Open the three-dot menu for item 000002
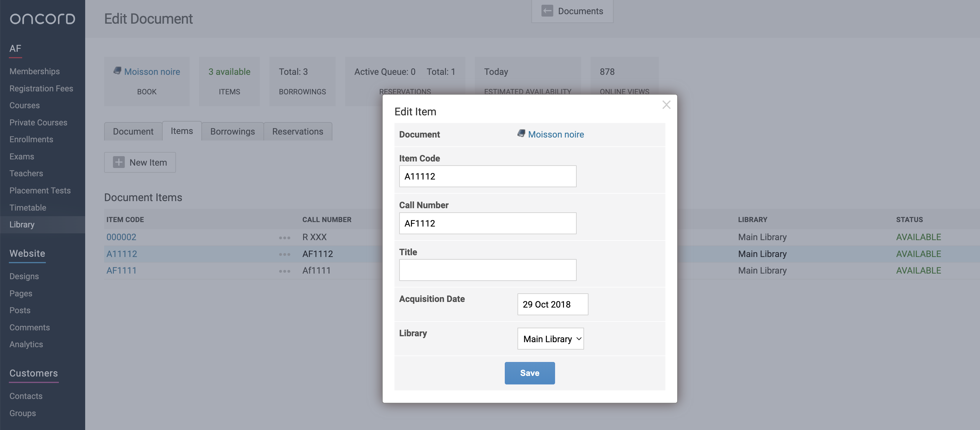This screenshot has width=980, height=430. pos(284,237)
